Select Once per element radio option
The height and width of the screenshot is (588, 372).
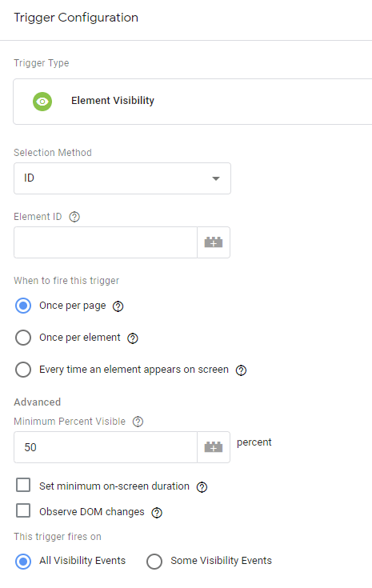[x=23, y=338]
